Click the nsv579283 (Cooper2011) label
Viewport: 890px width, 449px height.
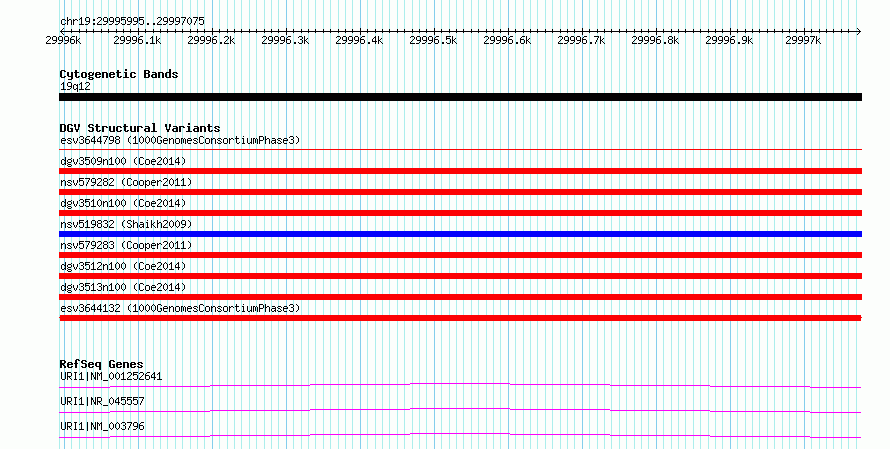[x=126, y=245]
